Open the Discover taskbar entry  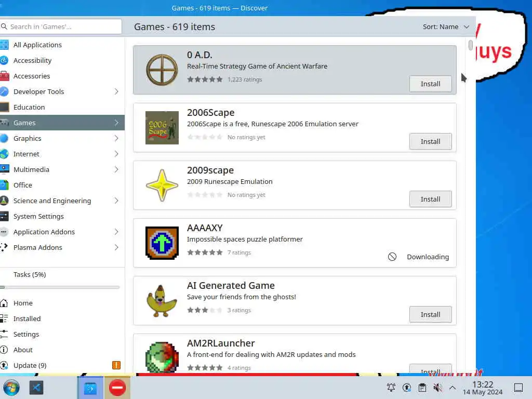click(90, 388)
